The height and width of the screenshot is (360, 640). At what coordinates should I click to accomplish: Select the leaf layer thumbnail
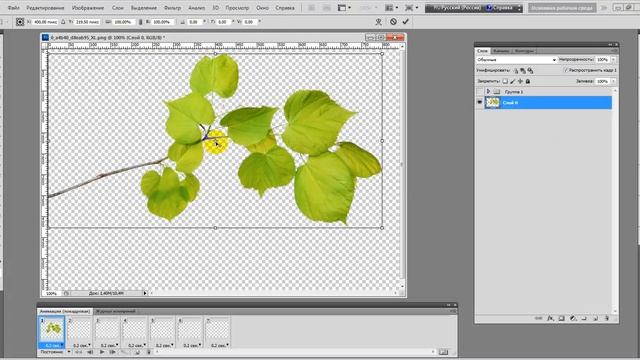[493, 102]
